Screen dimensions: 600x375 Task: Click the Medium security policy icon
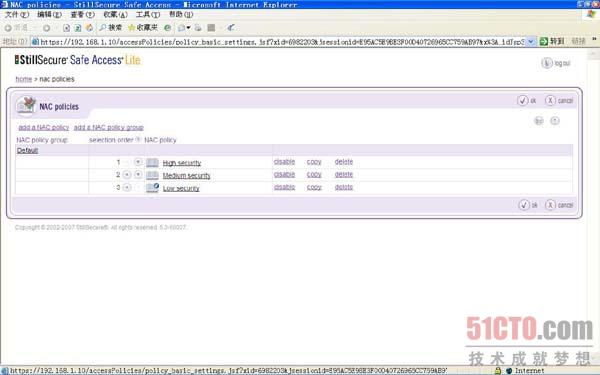(152, 175)
